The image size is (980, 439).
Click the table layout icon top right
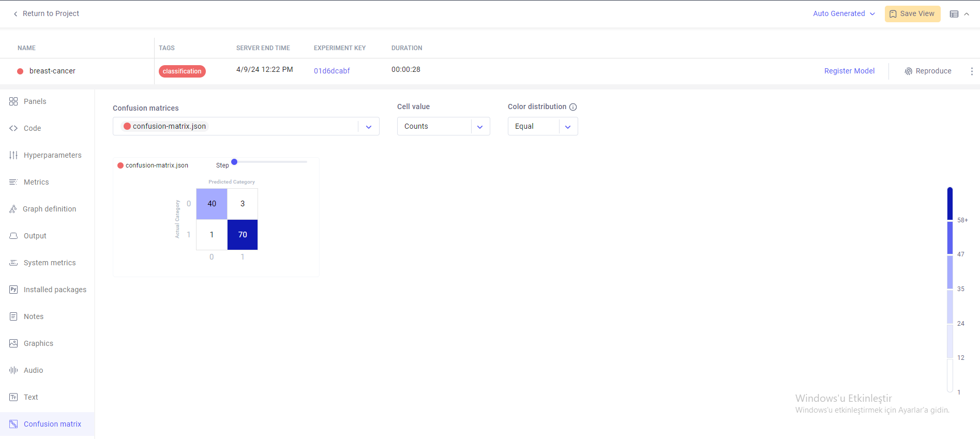point(954,14)
